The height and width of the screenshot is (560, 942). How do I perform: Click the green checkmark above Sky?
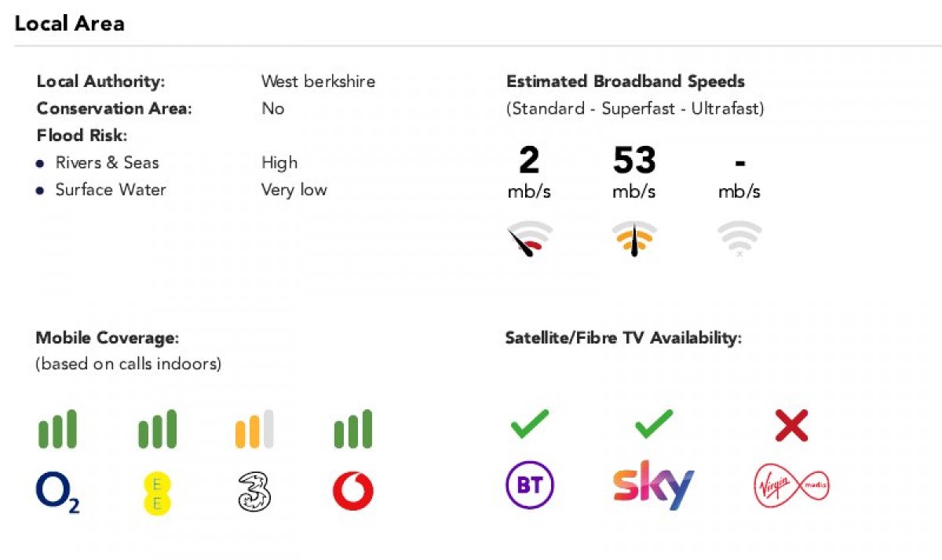[654, 424]
